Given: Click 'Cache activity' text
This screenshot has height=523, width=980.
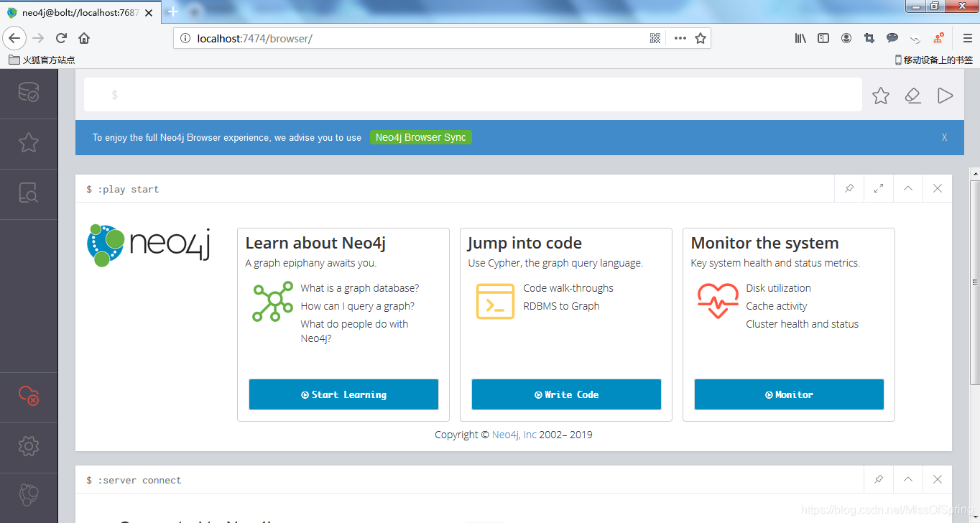Looking at the screenshot, I should pyautogui.click(x=777, y=306).
